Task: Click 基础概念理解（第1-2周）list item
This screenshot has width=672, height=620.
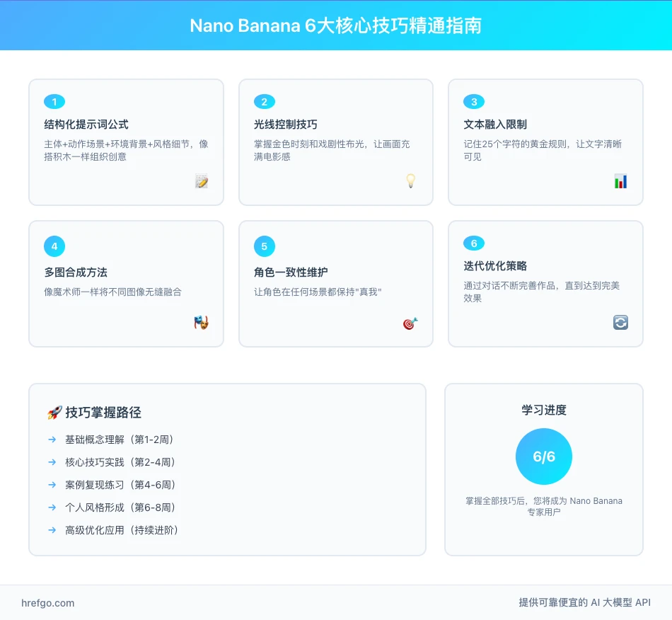Action: [x=119, y=440]
